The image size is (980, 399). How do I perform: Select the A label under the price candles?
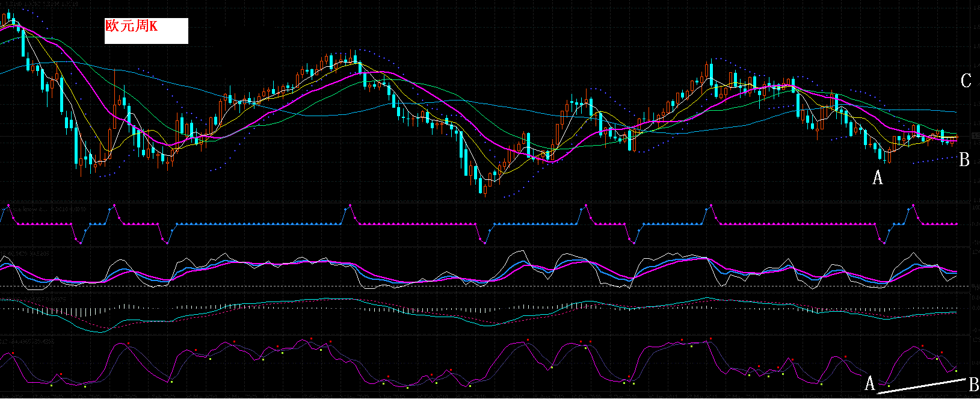click(878, 178)
